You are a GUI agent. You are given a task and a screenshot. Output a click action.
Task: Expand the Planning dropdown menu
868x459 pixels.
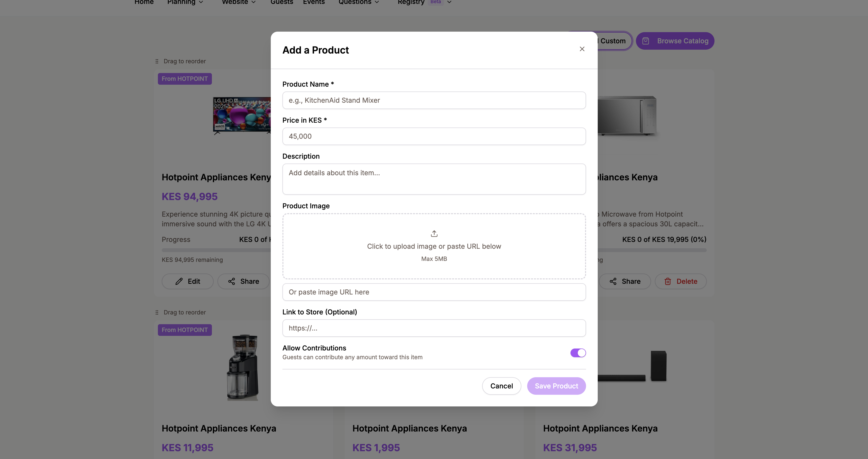(x=185, y=2)
